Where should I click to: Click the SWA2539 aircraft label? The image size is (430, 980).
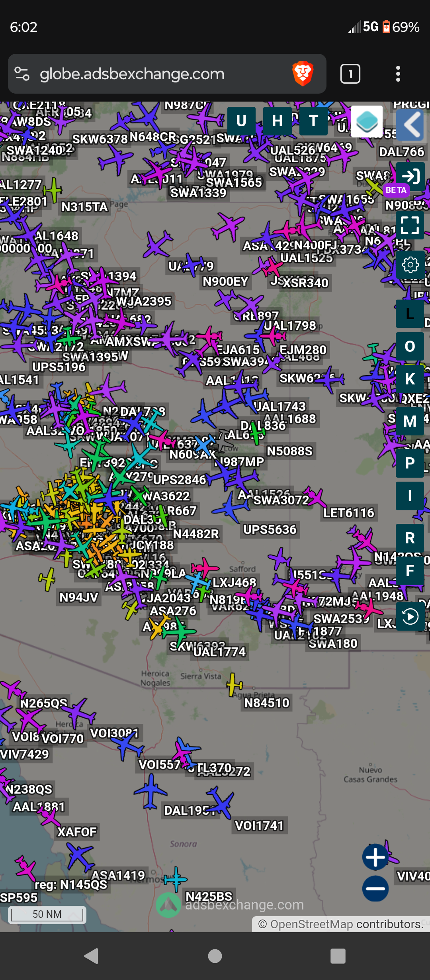pos(342,619)
